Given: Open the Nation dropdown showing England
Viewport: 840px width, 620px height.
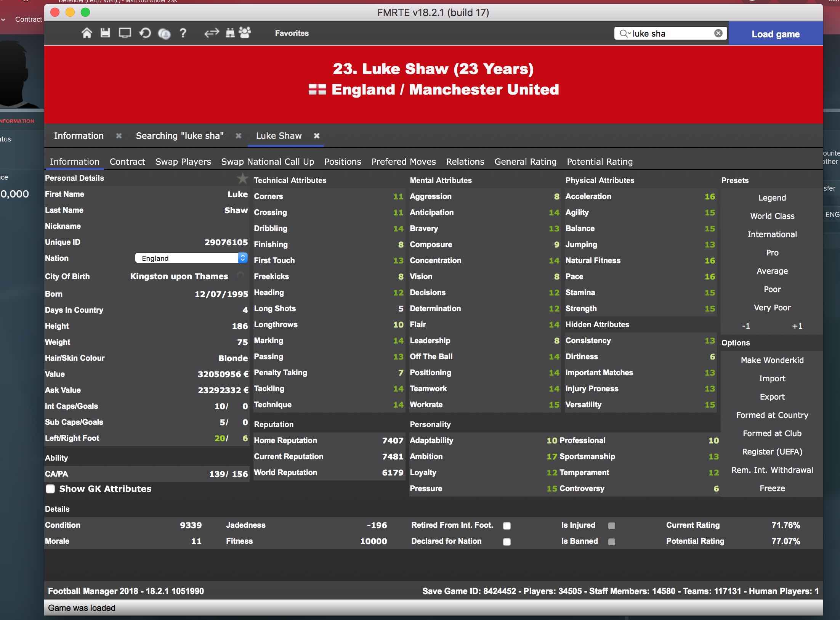Looking at the screenshot, I should [191, 258].
